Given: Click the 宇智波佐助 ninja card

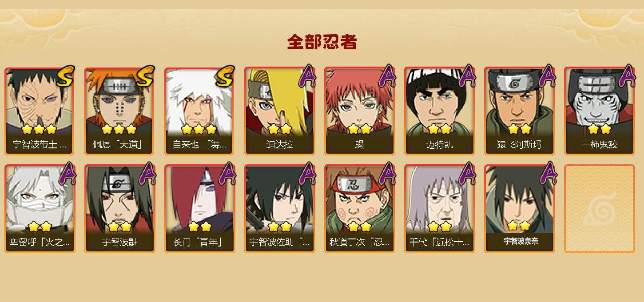Looking at the screenshot, I should [x=280, y=209].
